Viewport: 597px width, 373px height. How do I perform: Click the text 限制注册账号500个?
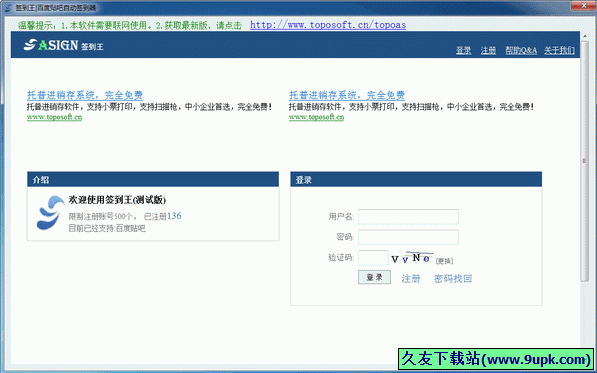[x=101, y=217]
